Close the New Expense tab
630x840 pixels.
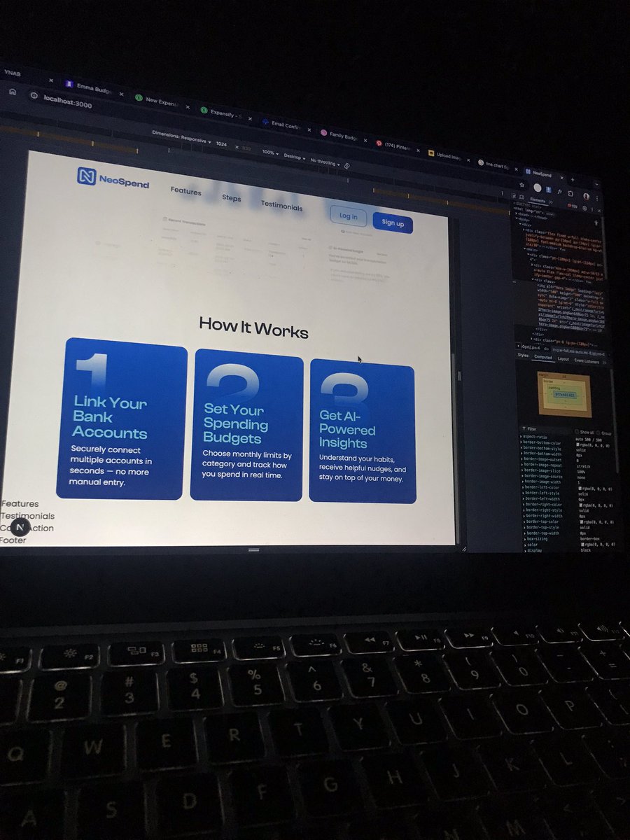point(188,107)
